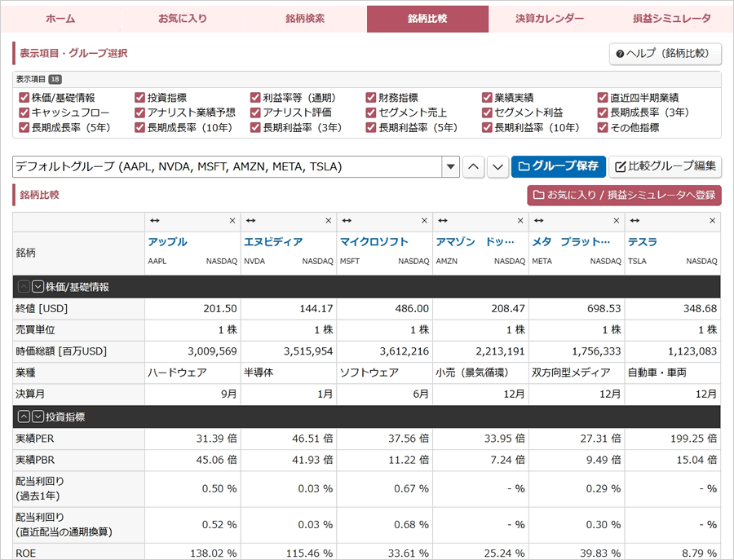Click the move arrows icon on the メタ column

point(538,221)
